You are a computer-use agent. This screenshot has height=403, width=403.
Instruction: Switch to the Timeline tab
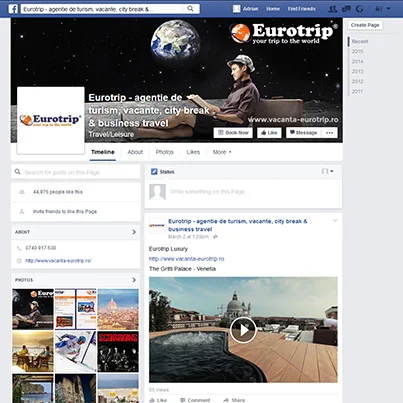pyautogui.click(x=103, y=152)
